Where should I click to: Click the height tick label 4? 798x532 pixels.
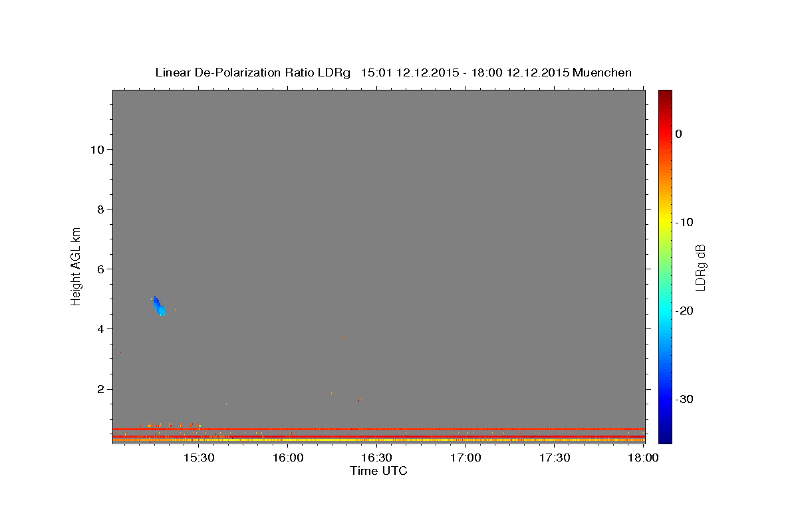[99, 329]
